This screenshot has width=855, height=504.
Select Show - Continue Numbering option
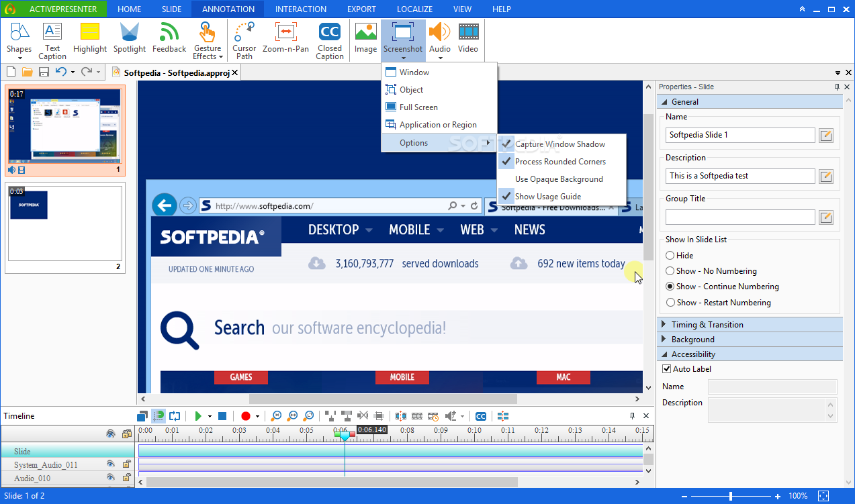coord(722,287)
